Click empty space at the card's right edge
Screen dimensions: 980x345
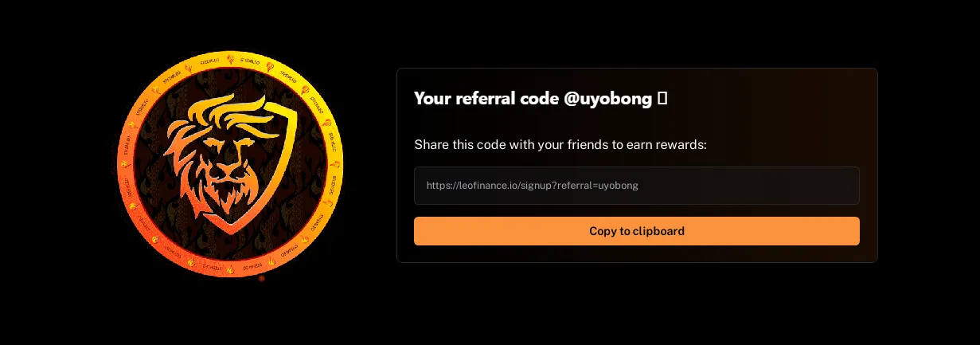[x=869, y=143]
